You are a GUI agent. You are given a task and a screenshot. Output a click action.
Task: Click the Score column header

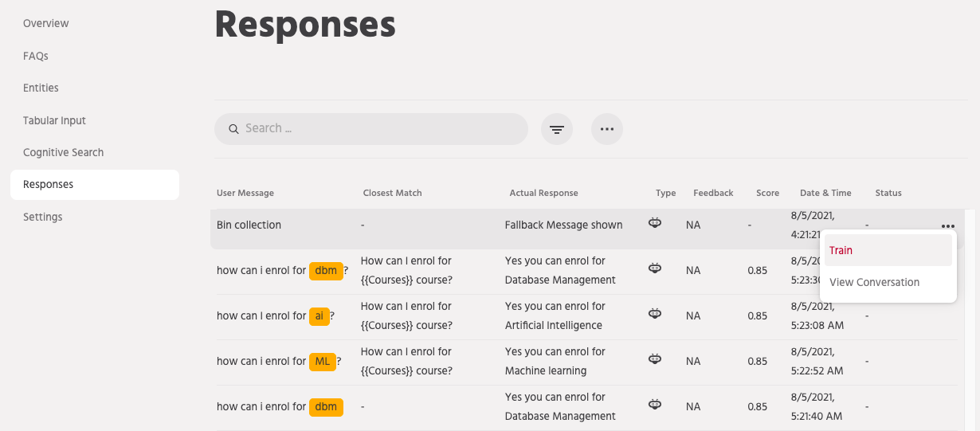767,193
